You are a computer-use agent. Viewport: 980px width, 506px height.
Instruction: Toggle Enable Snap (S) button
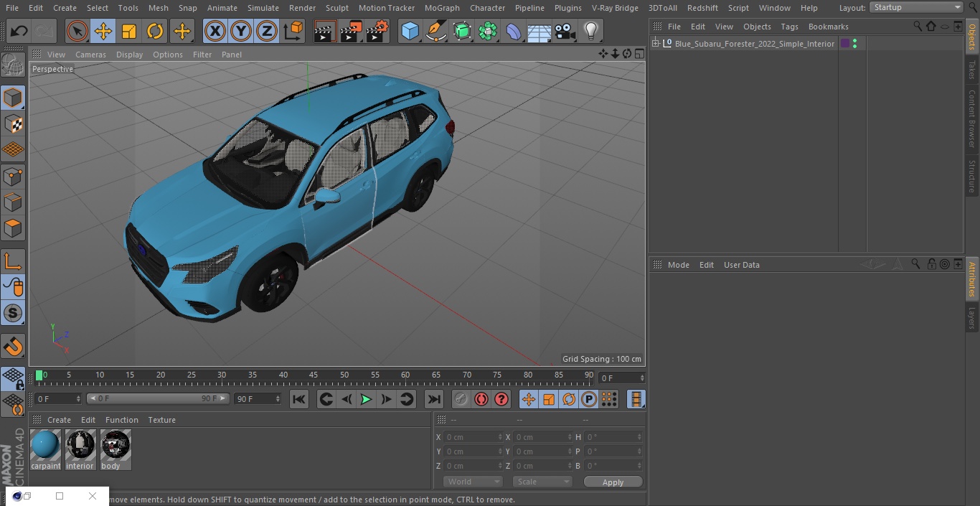tap(13, 313)
